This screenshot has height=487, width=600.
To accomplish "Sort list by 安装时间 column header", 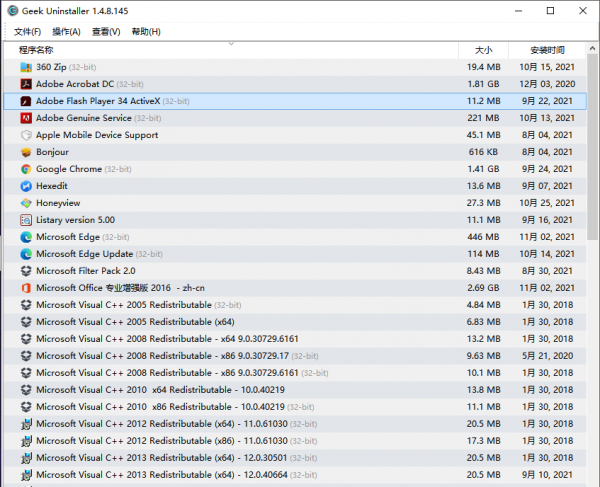I will pyautogui.click(x=547, y=49).
